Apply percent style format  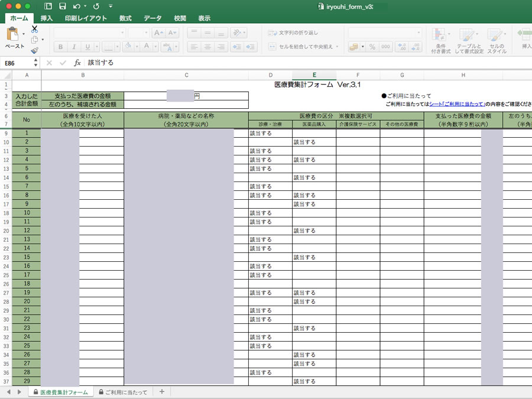(x=372, y=47)
